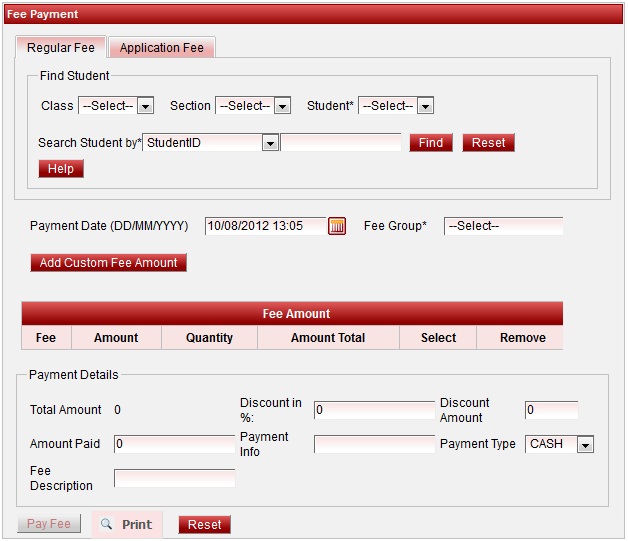The width and height of the screenshot is (628, 541).
Task: Open the Class dropdown
Action: click(116, 106)
